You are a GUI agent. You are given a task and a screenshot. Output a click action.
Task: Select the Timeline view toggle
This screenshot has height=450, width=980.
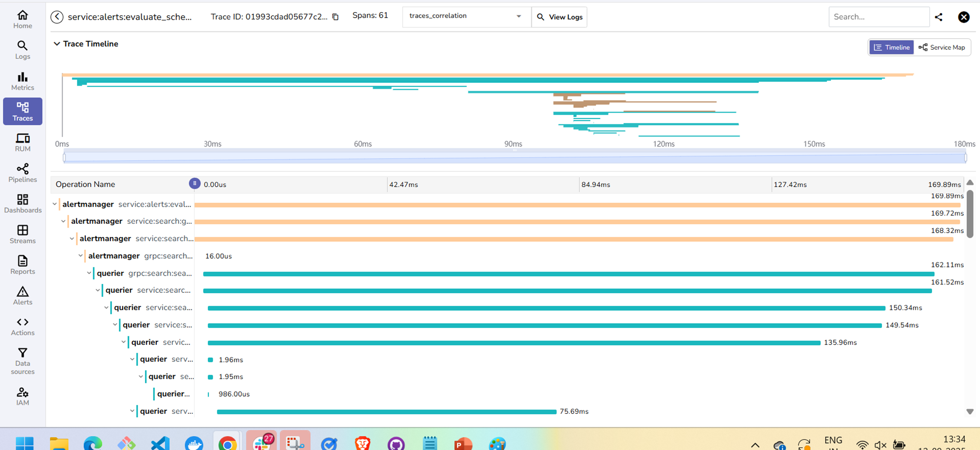pyautogui.click(x=891, y=47)
